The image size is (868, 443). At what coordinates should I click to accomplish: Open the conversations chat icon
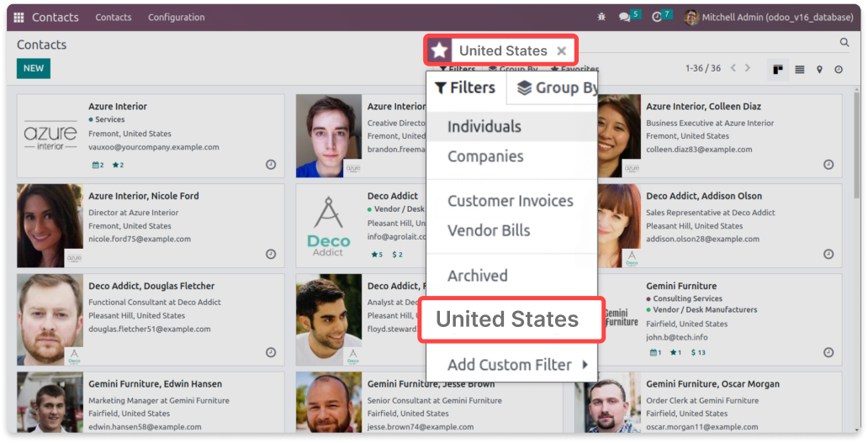pyautogui.click(x=624, y=17)
